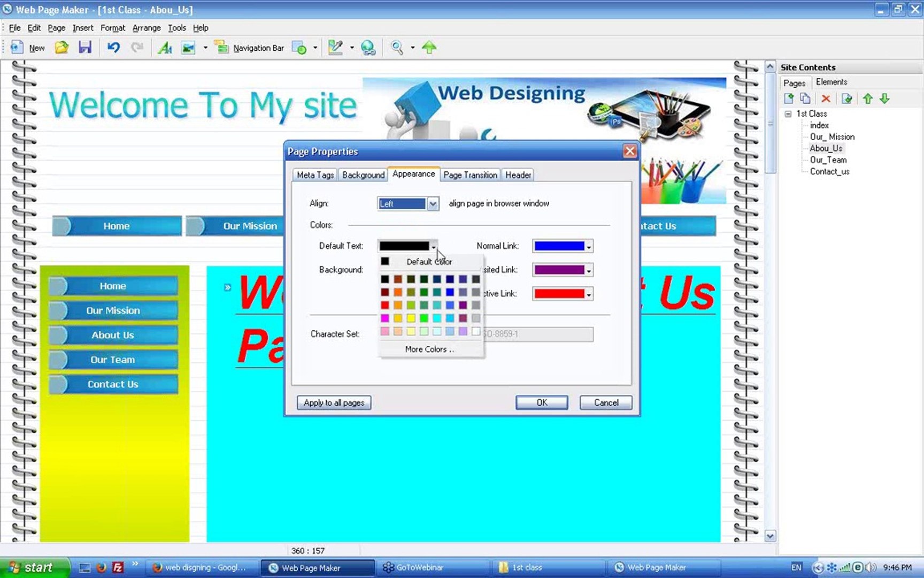Switch to the Elements tab in Site Contents

831,82
